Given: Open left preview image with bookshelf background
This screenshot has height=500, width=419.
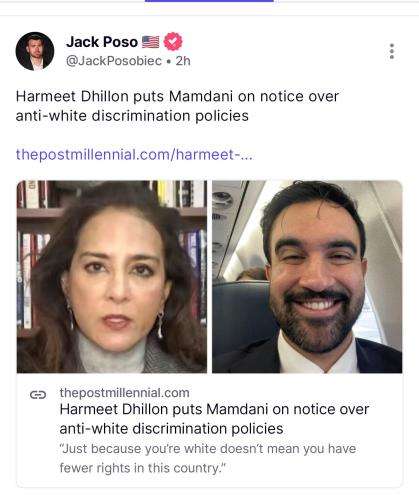Looking at the screenshot, I should 112,277.
